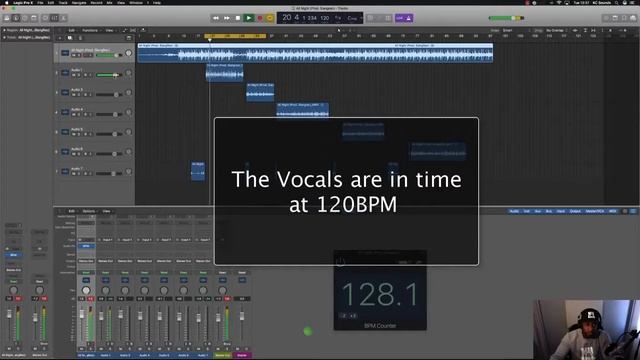
Task: Mute the first All Night track
Action: pos(75,55)
